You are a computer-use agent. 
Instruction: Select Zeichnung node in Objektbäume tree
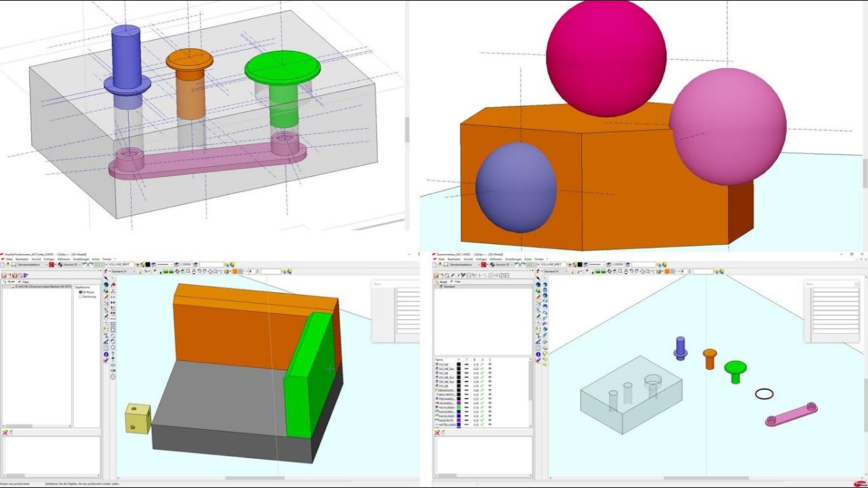click(x=87, y=297)
